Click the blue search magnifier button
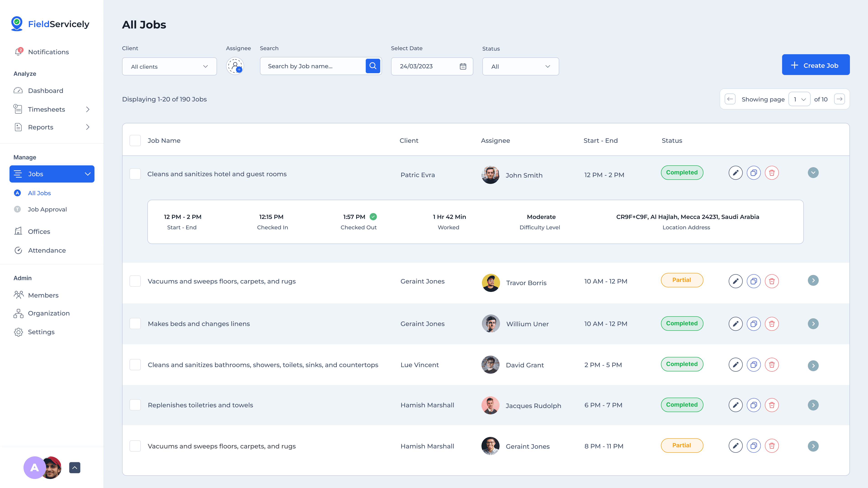Image resolution: width=868 pixels, height=488 pixels. (373, 66)
